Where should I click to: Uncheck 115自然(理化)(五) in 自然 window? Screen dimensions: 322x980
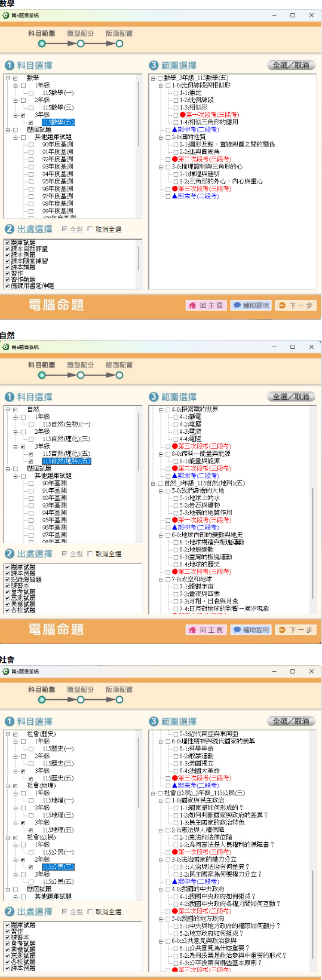coord(31,454)
